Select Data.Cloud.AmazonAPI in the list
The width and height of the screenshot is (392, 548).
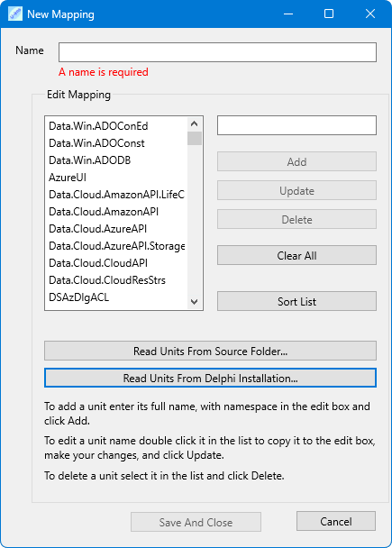pyautogui.click(x=116, y=212)
